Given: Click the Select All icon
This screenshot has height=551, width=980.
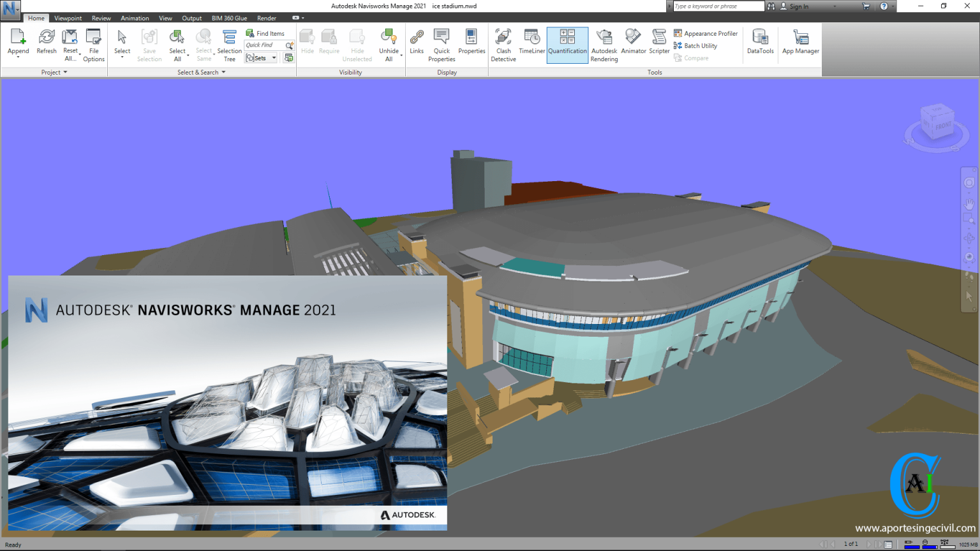Looking at the screenshot, I should tap(177, 37).
